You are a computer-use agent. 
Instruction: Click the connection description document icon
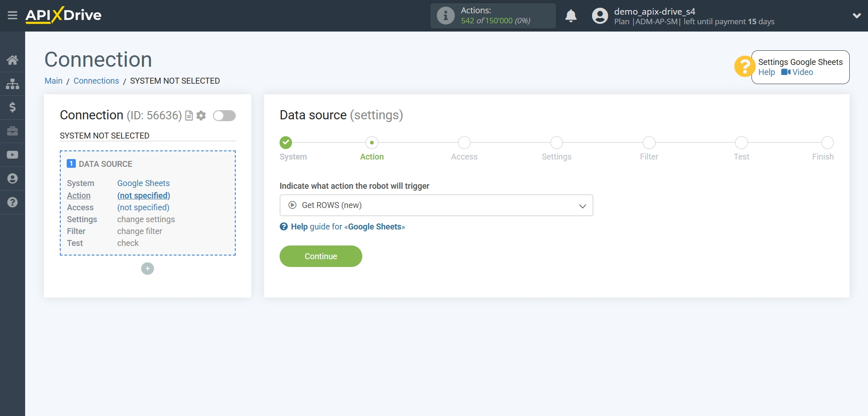[x=188, y=116]
